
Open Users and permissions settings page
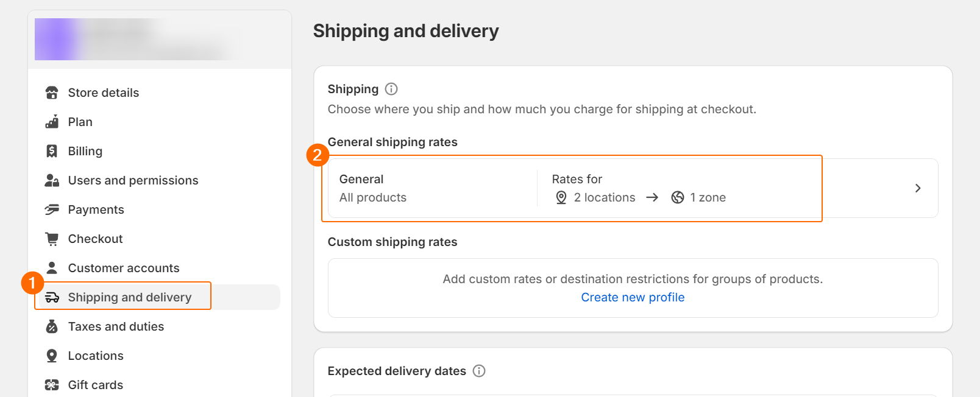pyautogui.click(x=133, y=180)
